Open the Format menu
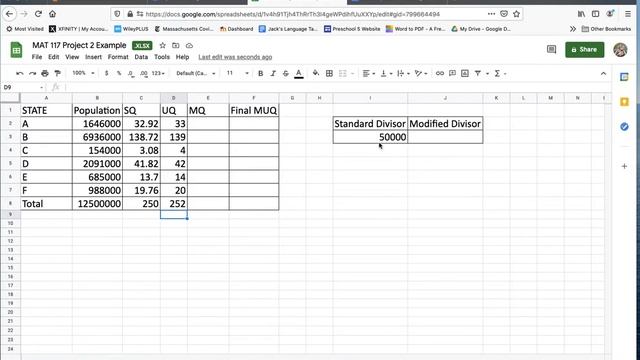 (x=118, y=57)
